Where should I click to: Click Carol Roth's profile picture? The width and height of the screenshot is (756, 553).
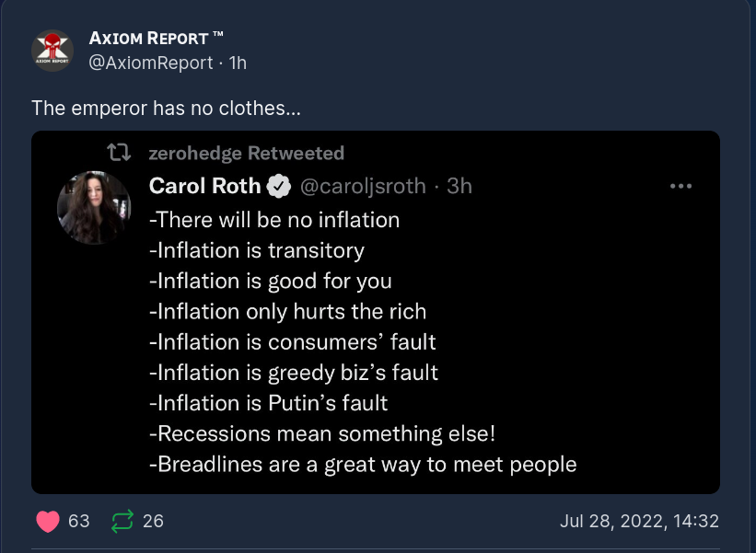point(94,207)
